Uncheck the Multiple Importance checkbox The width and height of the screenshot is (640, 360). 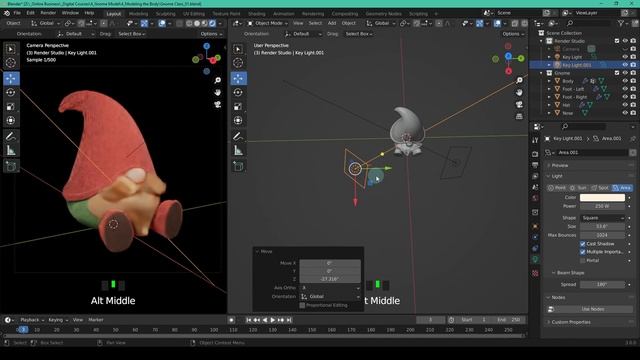tap(583, 252)
